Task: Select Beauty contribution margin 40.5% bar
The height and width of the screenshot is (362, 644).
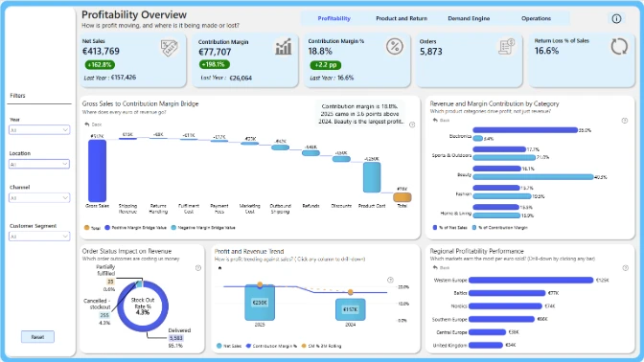Action: (x=534, y=177)
